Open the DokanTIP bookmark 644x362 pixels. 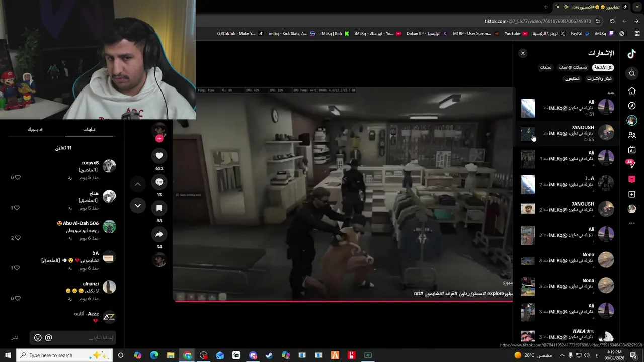(427, 34)
